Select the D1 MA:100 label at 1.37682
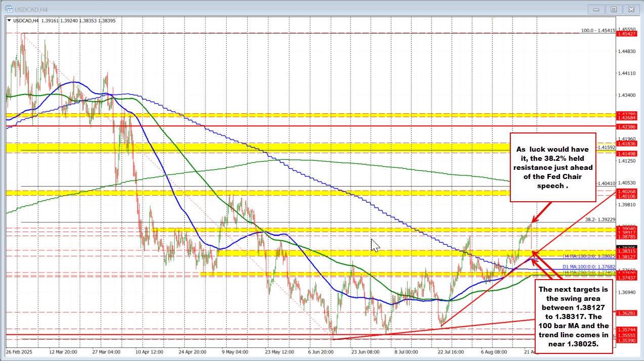 (x=589, y=266)
